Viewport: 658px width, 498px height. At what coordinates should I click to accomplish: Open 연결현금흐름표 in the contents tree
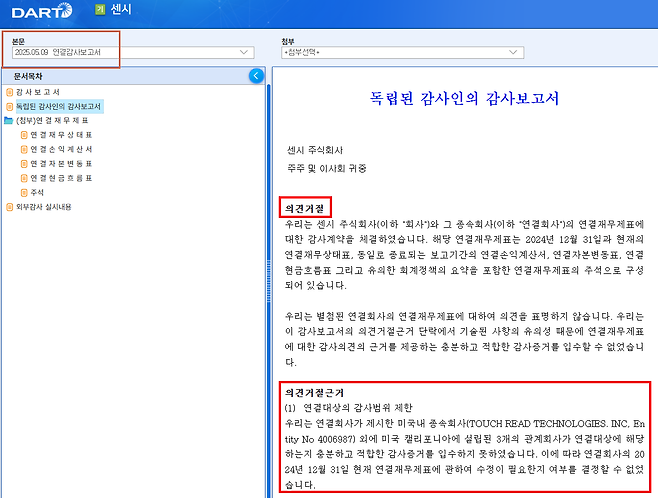pos(61,177)
